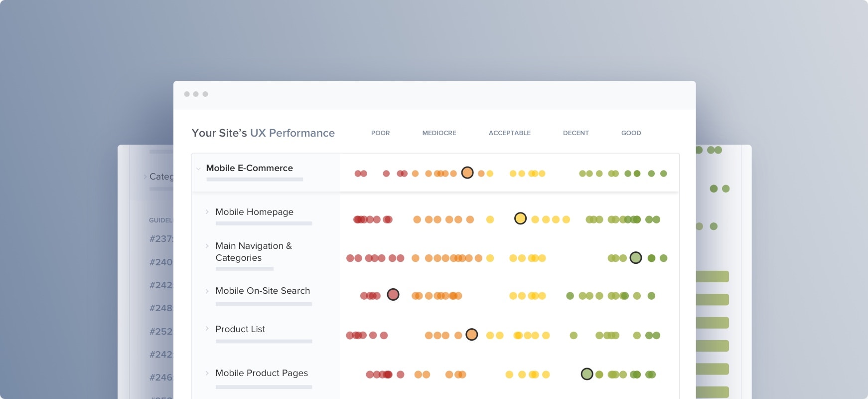
Task: Select the GOOD column header
Action: [x=631, y=133]
